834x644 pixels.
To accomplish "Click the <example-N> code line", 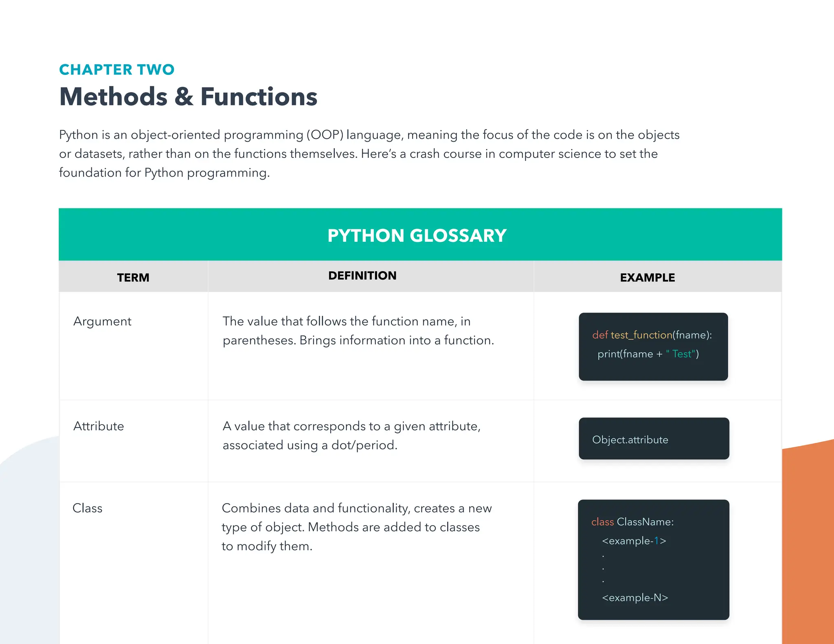I will coord(635,598).
